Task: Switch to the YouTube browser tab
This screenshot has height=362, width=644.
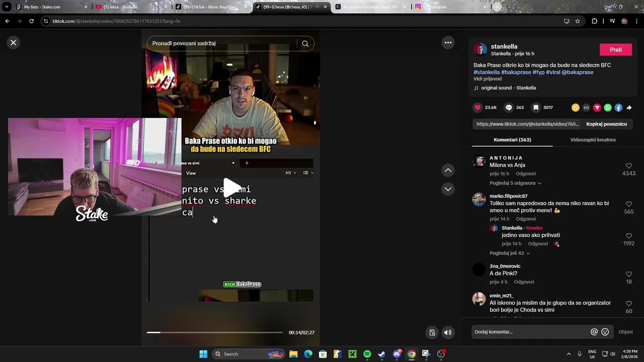Action: pyautogui.click(x=131, y=7)
